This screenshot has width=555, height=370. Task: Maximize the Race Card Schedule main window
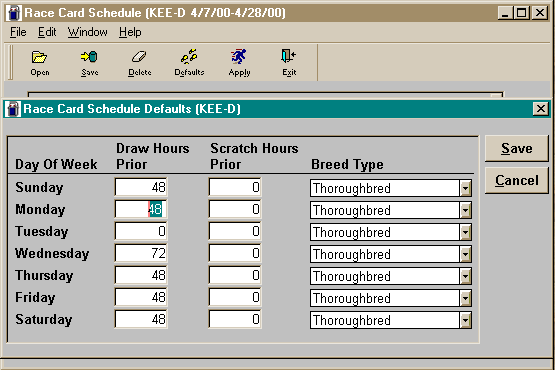[x=521, y=13]
